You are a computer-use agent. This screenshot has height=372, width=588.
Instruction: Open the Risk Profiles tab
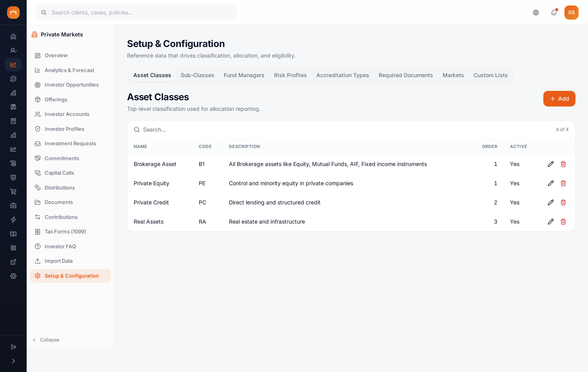tap(290, 75)
